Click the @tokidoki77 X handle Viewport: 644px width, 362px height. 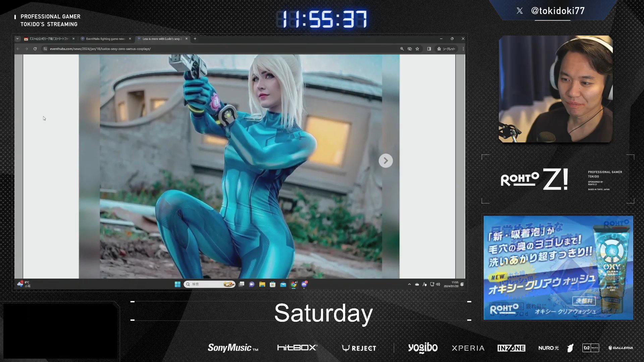557,11
